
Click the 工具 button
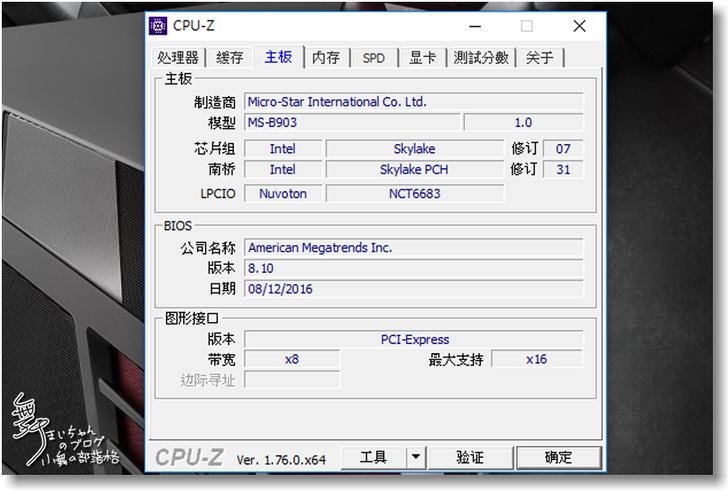point(374,457)
